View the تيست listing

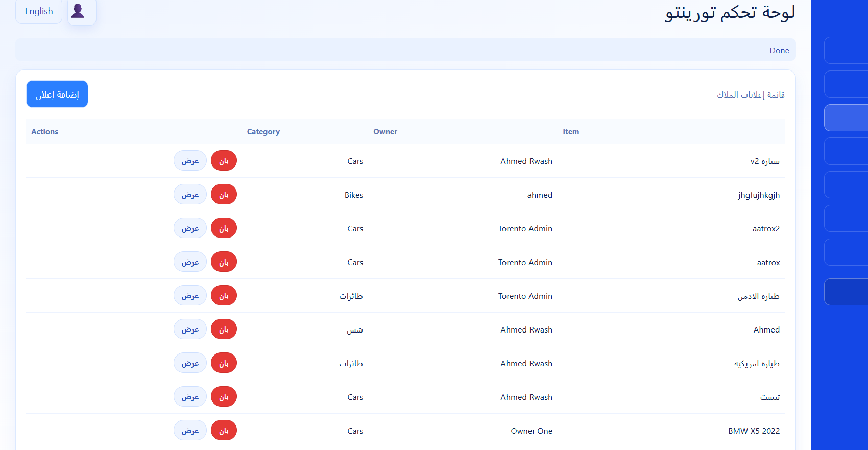coord(190,397)
